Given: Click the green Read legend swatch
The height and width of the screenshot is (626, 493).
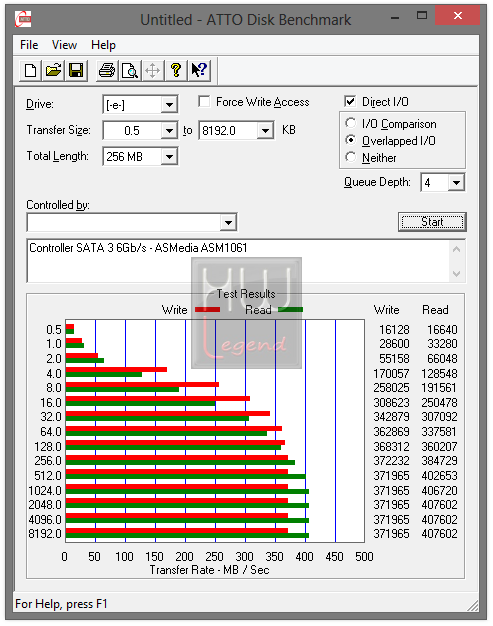Looking at the screenshot, I should pos(291,309).
